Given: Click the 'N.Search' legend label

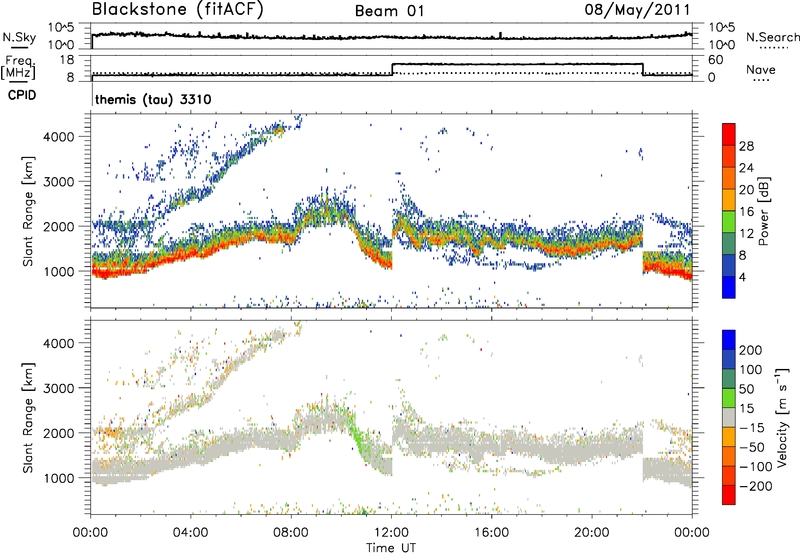Looking at the screenshot, I should coord(772,37).
